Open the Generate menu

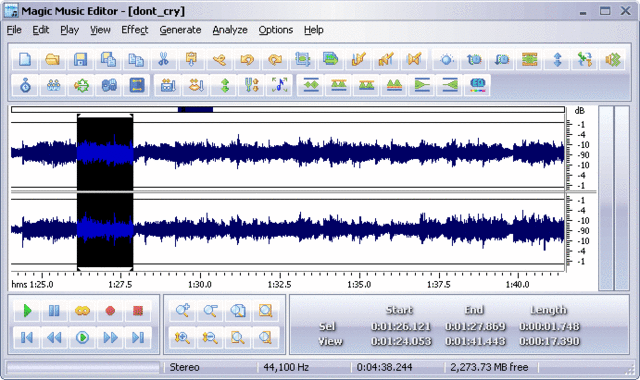pyautogui.click(x=180, y=30)
